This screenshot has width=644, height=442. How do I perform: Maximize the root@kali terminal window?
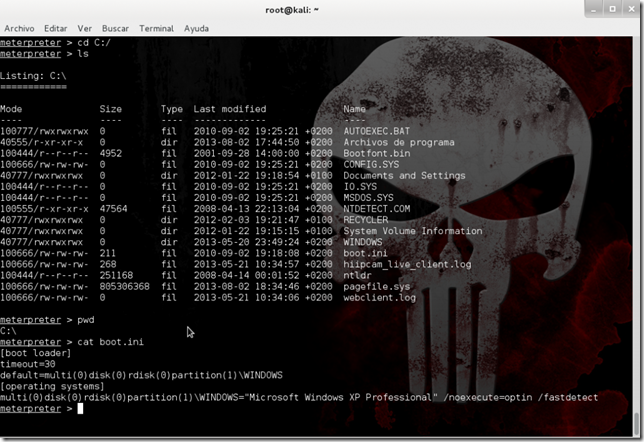click(612, 9)
